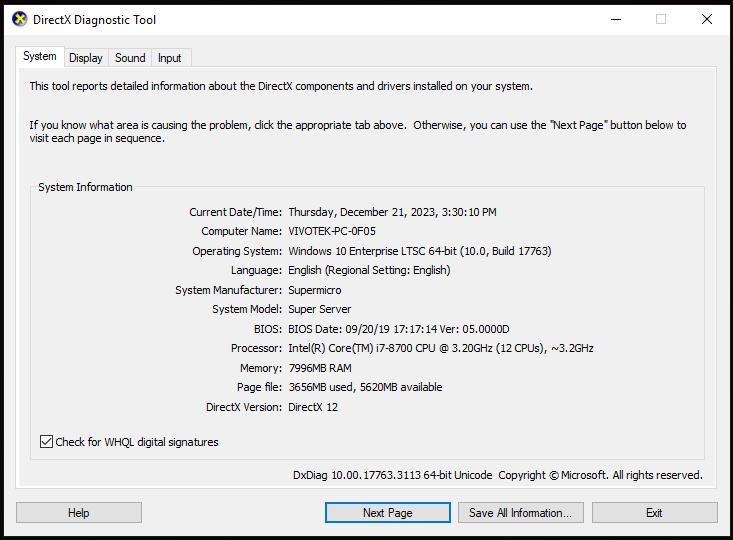Toggle Check for WHQL digital signatures
Image resolution: width=733 pixels, height=540 pixels.
pyautogui.click(x=46, y=442)
